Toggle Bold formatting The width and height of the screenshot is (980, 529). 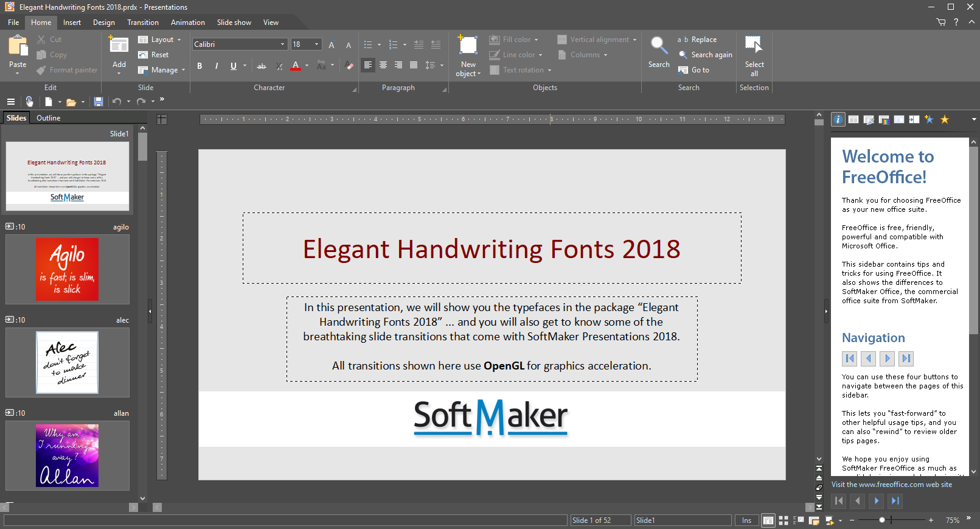pos(200,66)
